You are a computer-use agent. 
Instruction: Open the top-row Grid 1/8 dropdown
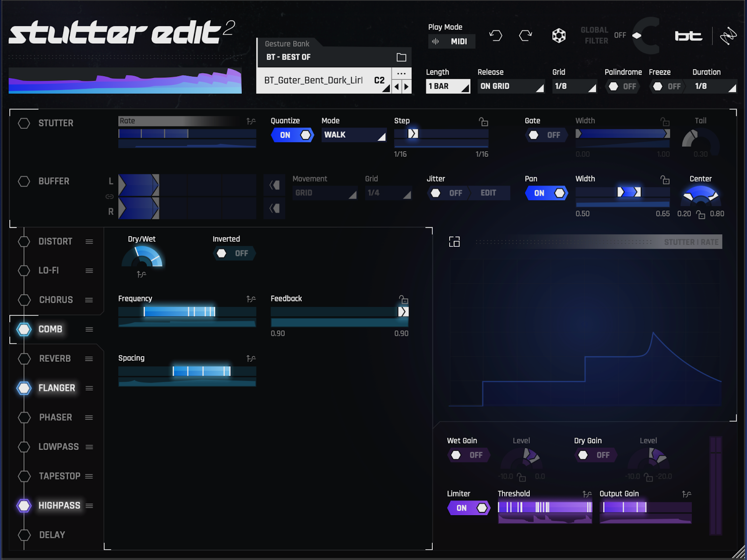[x=574, y=86]
